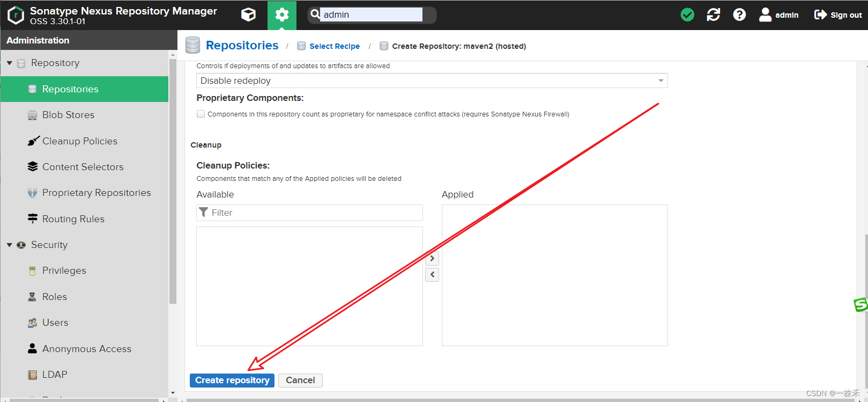Click the Repositories sidebar database icon
The height and width of the screenshot is (402, 868).
click(x=32, y=89)
